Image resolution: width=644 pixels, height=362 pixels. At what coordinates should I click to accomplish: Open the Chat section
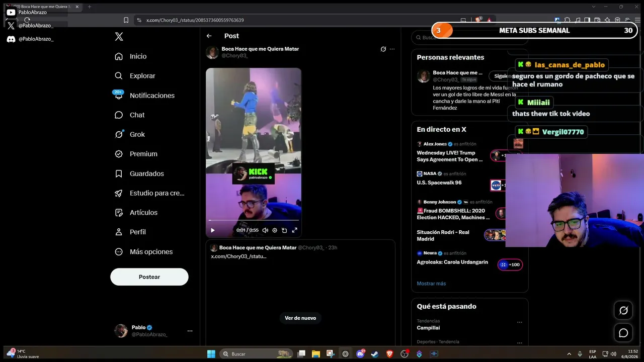129,115
